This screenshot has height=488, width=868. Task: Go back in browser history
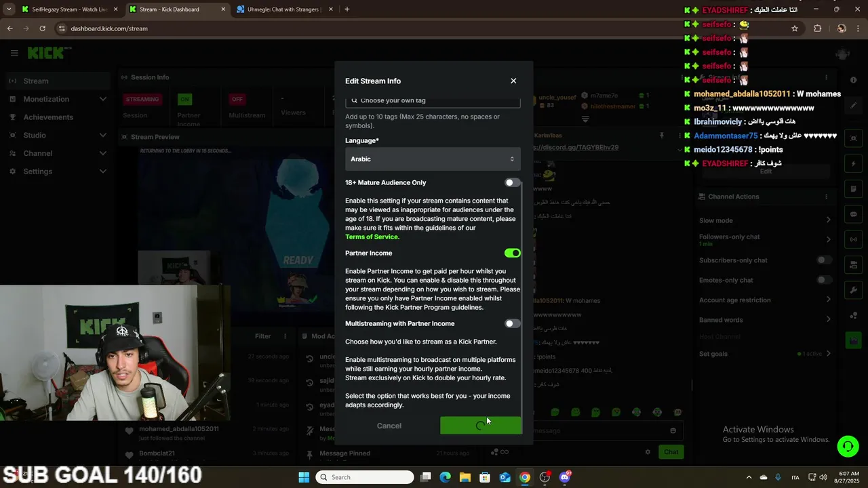[x=9, y=28]
